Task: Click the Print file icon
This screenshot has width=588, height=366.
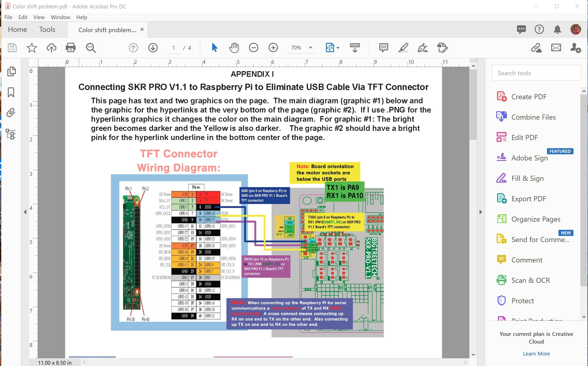Action: pyautogui.click(x=71, y=48)
